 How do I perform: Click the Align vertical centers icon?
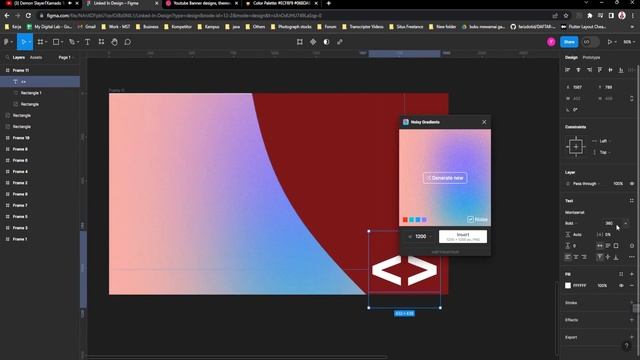click(610, 70)
